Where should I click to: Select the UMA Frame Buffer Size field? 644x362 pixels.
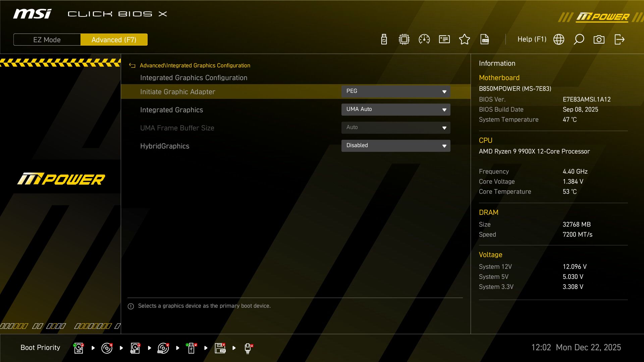[396, 127]
